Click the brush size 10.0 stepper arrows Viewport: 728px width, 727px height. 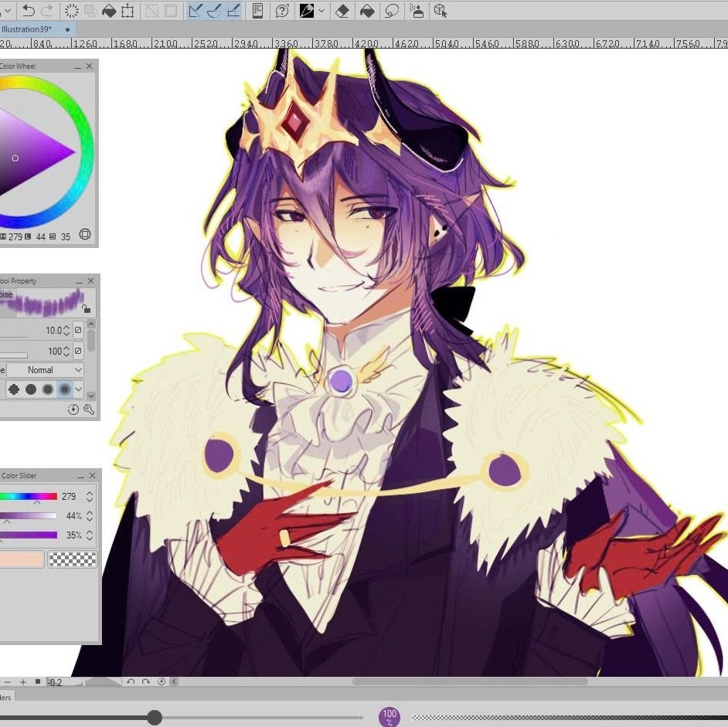(x=66, y=331)
